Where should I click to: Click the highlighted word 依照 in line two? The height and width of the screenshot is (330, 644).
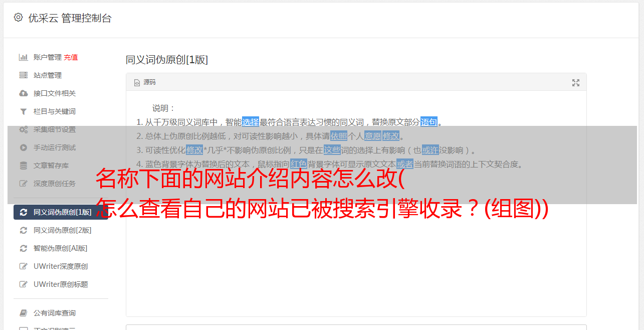click(x=339, y=136)
